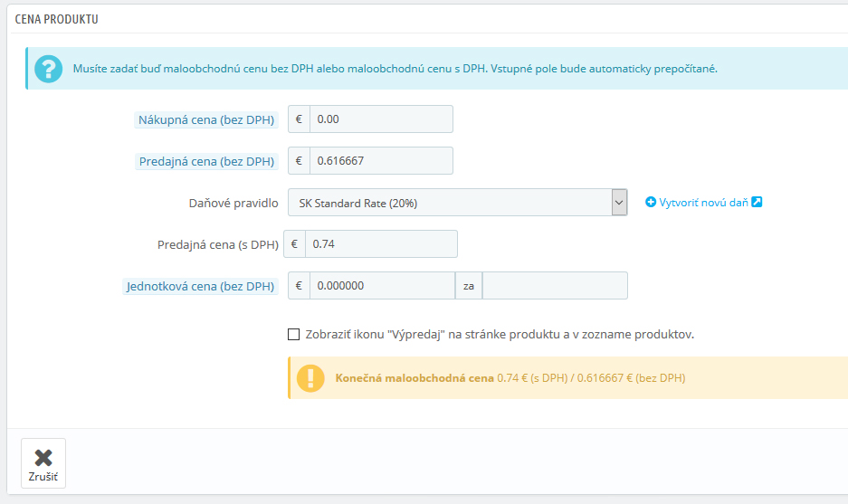
Task: Click the euro symbol beside Predajná cena s DPH
Action: click(x=295, y=244)
